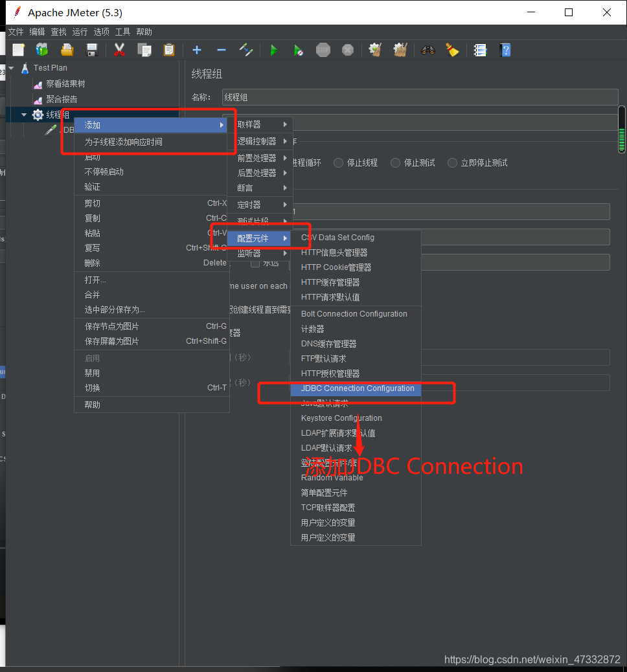This screenshot has height=672, width=627.
Task: Click the Save floppy disk icon
Action: (x=92, y=50)
